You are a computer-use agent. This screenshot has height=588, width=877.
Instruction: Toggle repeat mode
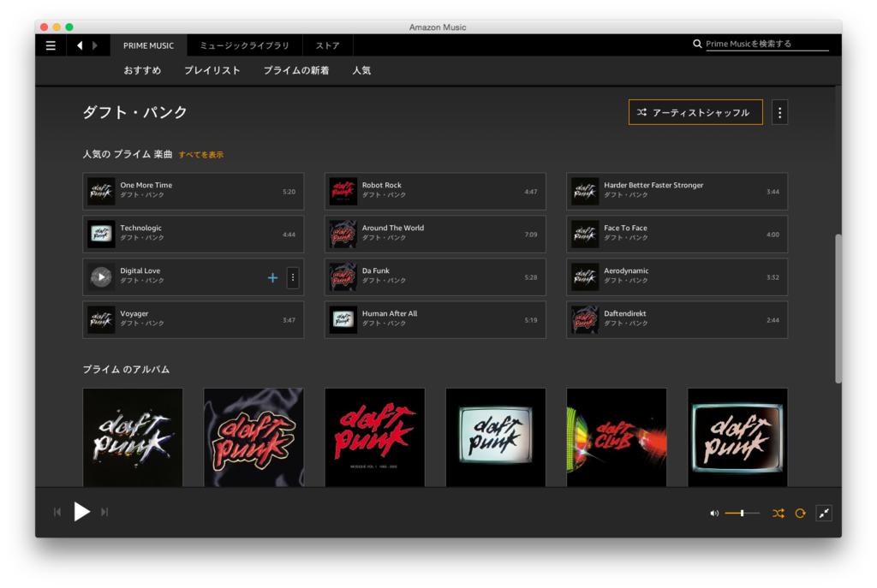coord(801,513)
